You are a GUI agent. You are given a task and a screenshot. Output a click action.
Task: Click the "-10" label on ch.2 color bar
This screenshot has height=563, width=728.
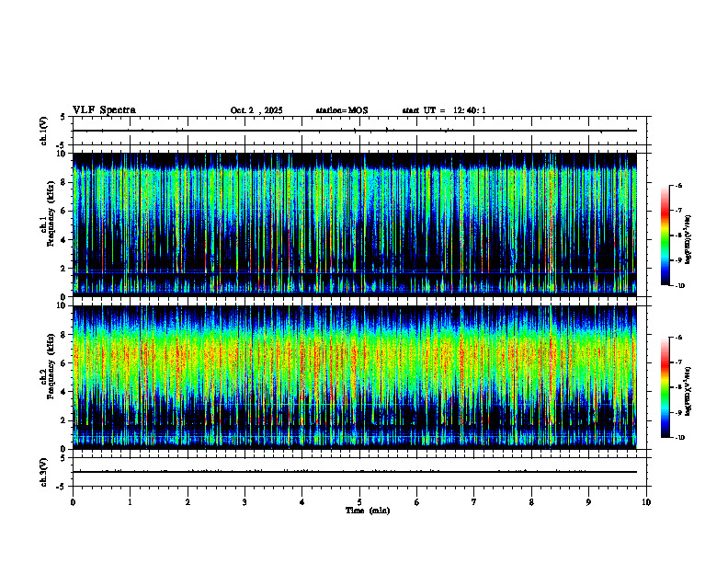point(680,437)
